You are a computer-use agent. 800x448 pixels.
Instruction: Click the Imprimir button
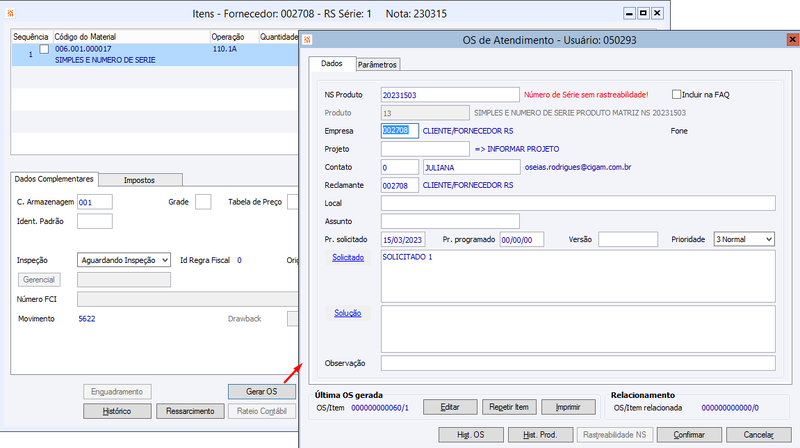pyautogui.click(x=568, y=407)
